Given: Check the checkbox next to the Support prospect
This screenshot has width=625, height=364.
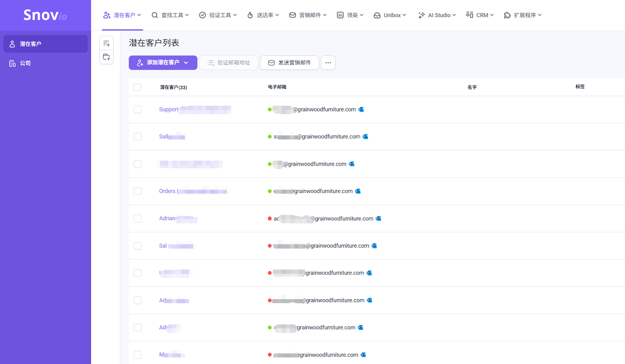Looking at the screenshot, I should (137, 109).
